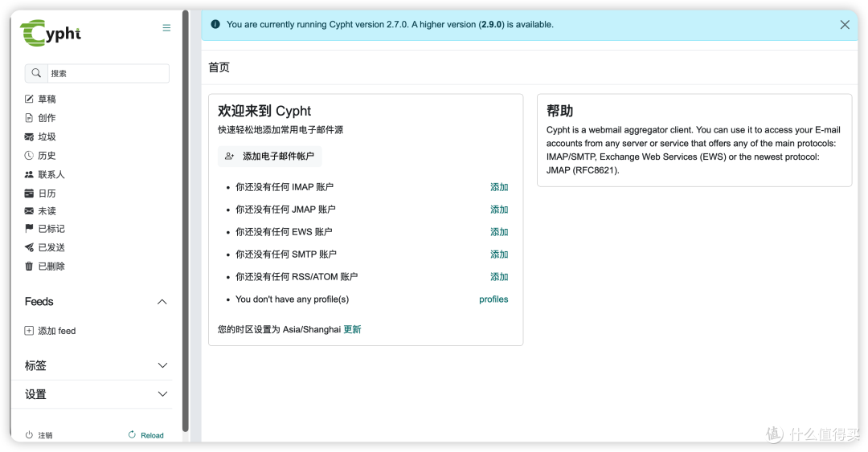Image resolution: width=868 pixels, height=452 pixels.
Task: Click 添加 next to EWS 账户
Action: [499, 232]
